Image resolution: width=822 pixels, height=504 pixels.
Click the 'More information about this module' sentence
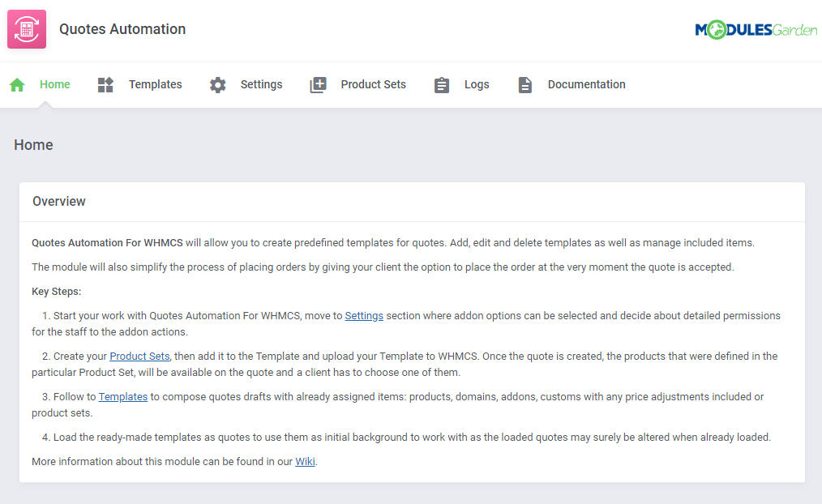174,462
